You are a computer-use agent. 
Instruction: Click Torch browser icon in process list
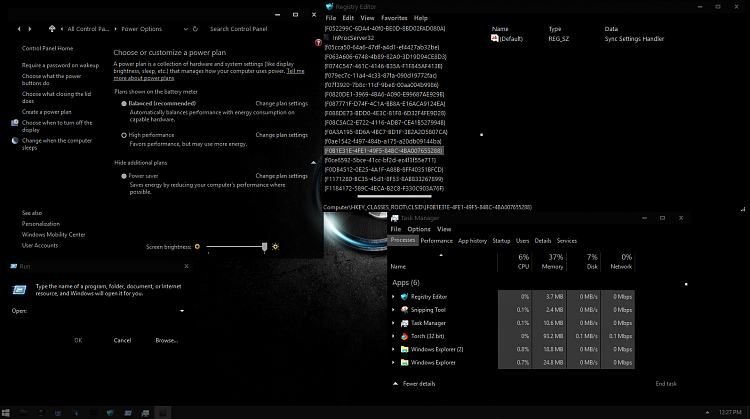[405, 336]
